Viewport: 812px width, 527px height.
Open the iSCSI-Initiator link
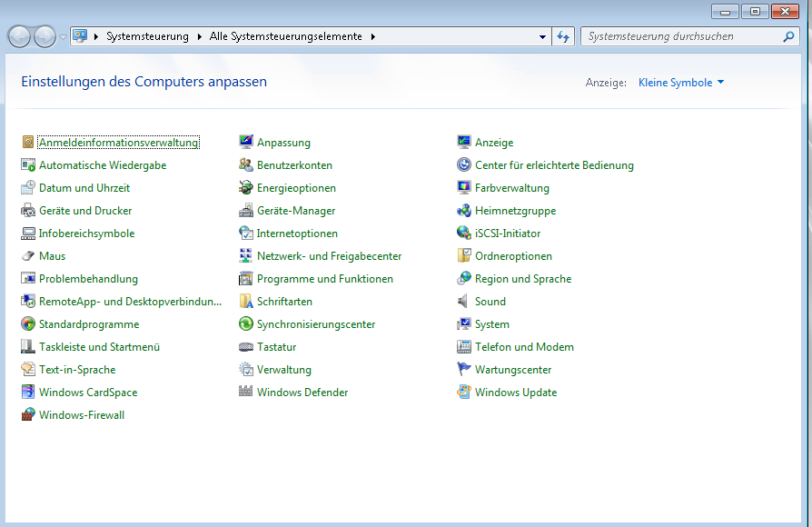[508, 234]
